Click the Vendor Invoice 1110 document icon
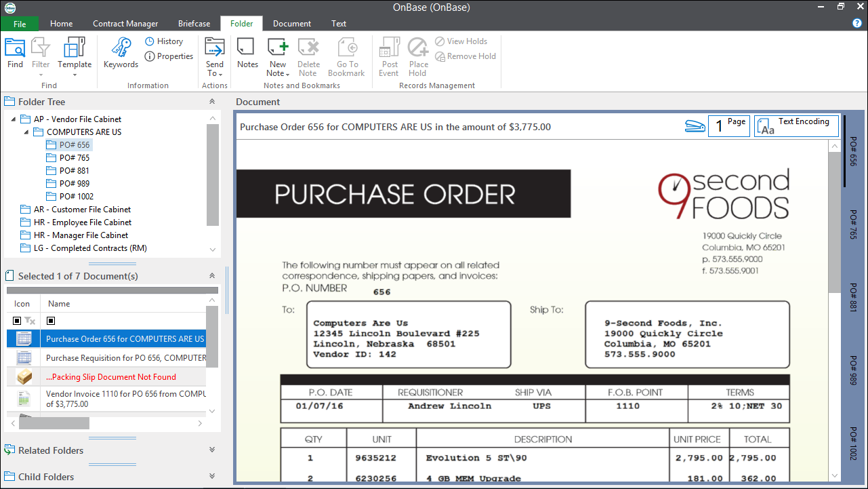 (24, 398)
